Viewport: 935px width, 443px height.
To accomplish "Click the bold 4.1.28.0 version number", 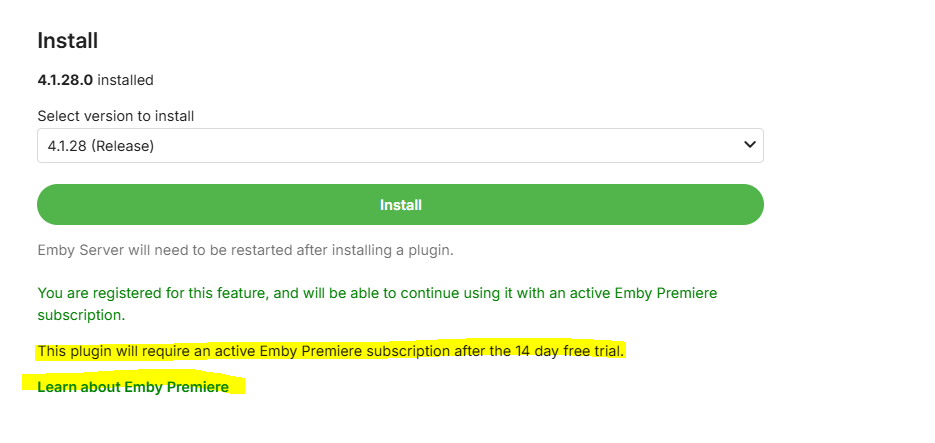I will pyautogui.click(x=65, y=80).
